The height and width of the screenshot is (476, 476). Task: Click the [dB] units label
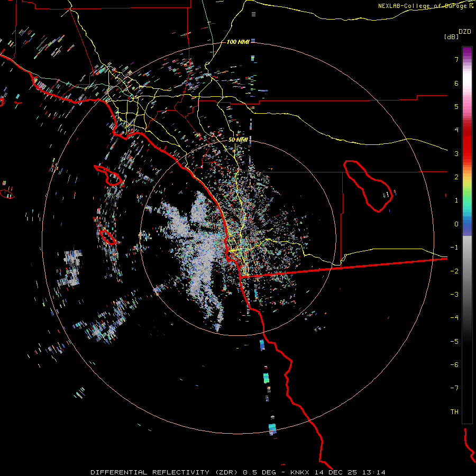click(x=451, y=37)
